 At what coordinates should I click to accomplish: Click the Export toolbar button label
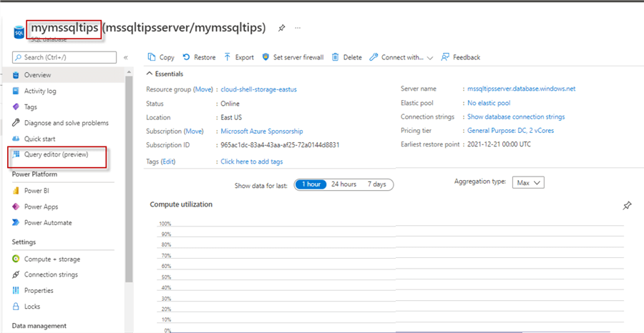tap(245, 57)
